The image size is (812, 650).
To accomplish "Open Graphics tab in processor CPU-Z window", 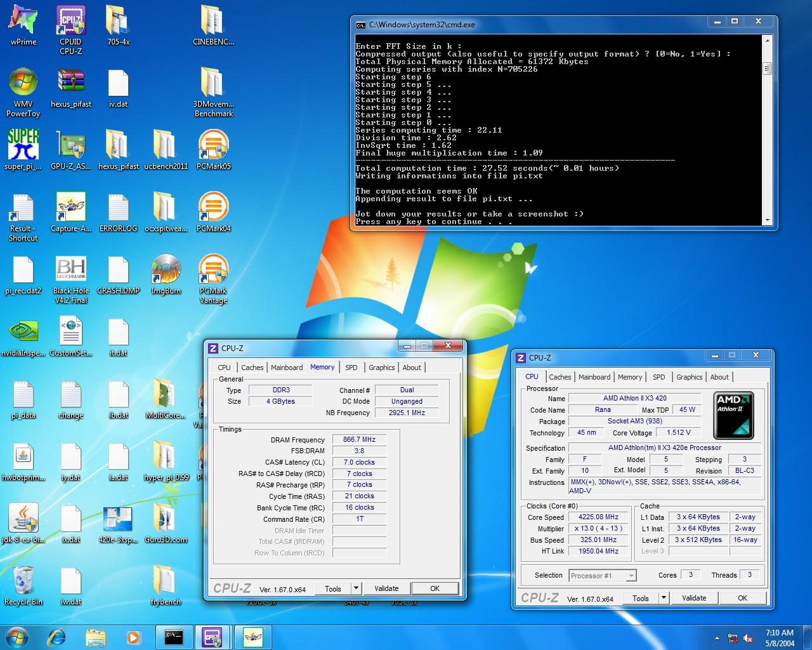I will click(x=689, y=377).
